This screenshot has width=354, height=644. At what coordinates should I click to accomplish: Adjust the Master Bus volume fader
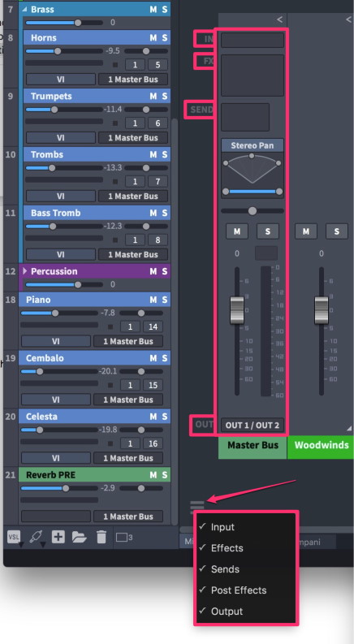[x=237, y=310]
